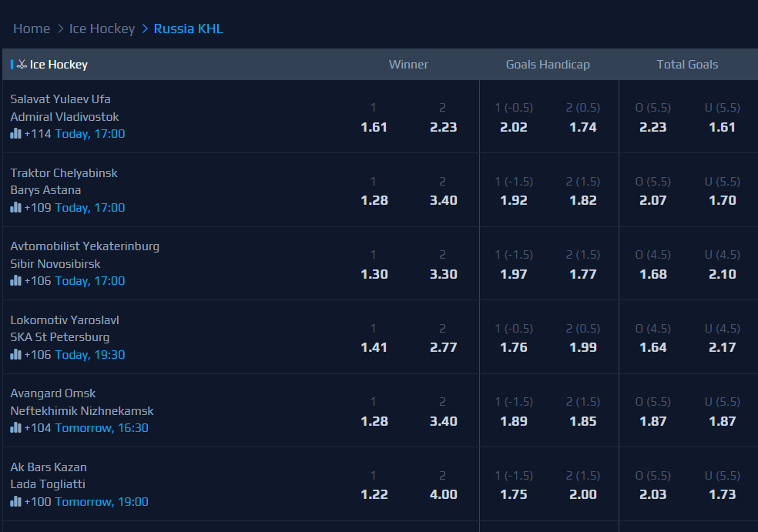
Task: Click the Total Goals column header
Action: (x=687, y=64)
